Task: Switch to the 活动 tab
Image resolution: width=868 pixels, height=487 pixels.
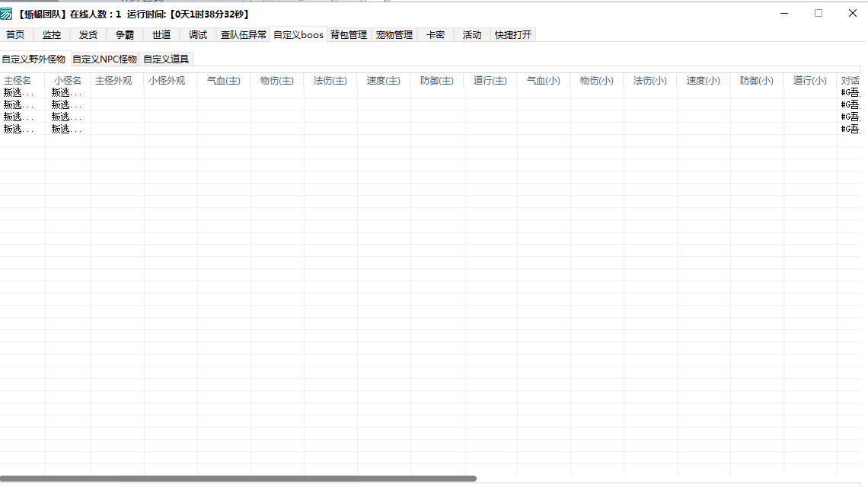Action: pyautogui.click(x=472, y=35)
